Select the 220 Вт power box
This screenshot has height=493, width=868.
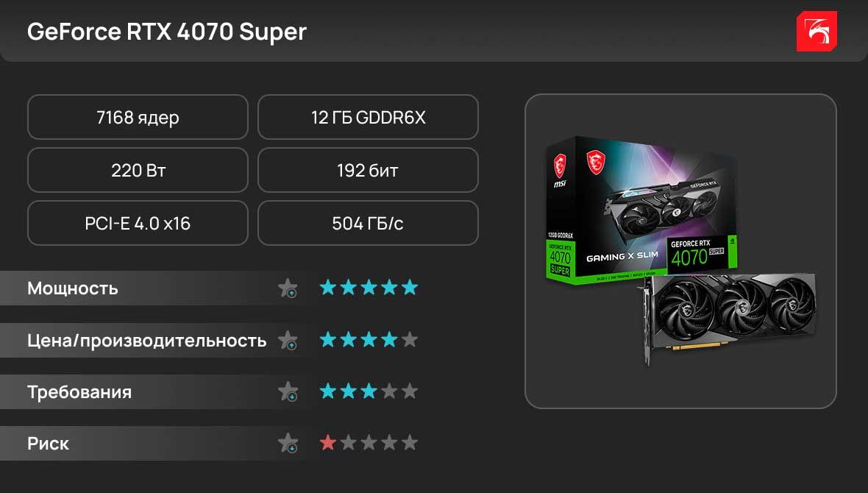[138, 170]
